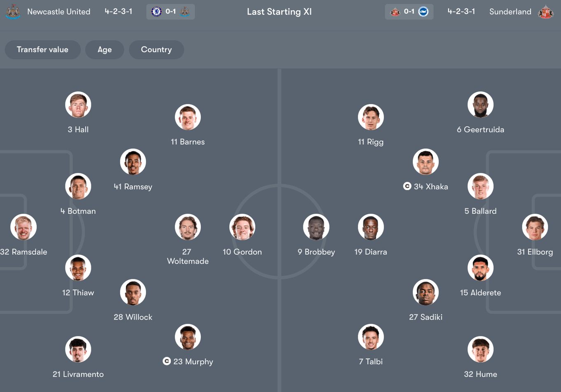561x392 pixels.
Task: Toggle the Transfer value filter
Action: point(42,49)
